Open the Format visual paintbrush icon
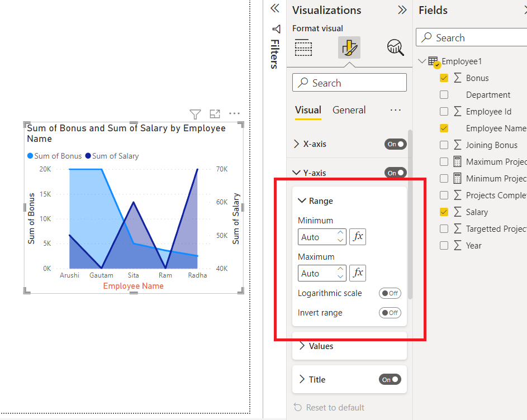The height and width of the screenshot is (420, 527). pos(349,47)
